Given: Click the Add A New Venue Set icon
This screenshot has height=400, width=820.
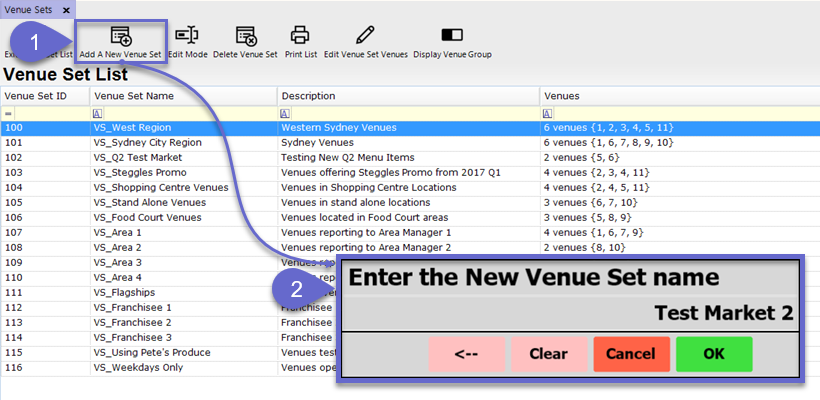Looking at the screenshot, I should pos(120,37).
